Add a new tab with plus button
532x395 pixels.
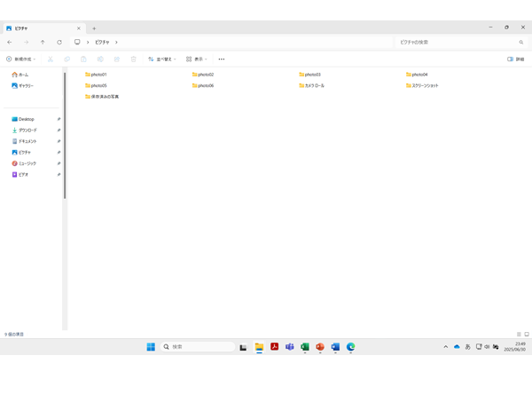point(94,28)
